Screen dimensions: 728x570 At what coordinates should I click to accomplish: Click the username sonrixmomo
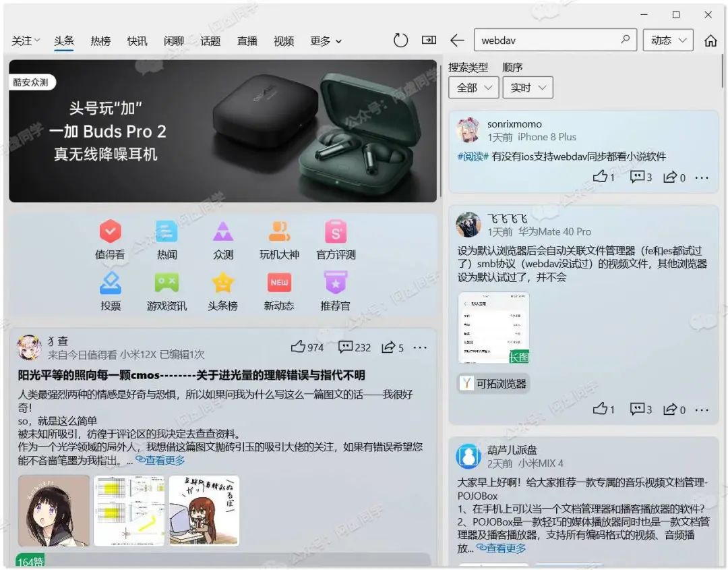pyautogui.click(x=514, y=124)
